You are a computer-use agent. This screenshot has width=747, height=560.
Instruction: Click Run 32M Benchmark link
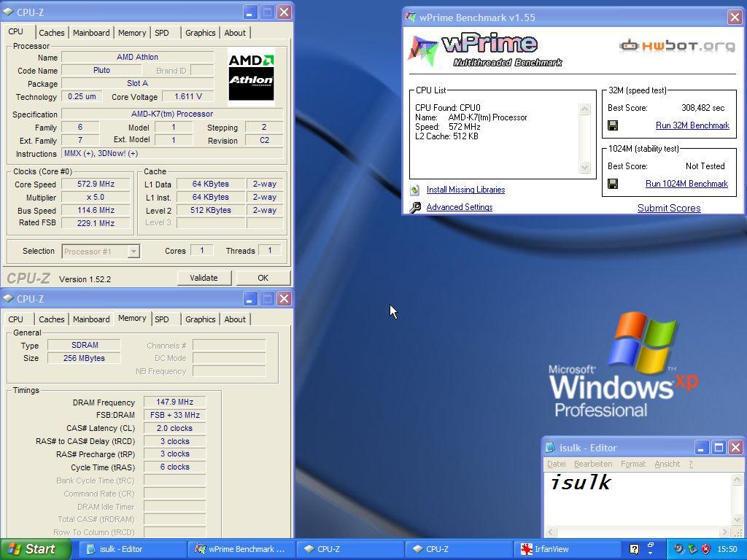click(692, 125)
